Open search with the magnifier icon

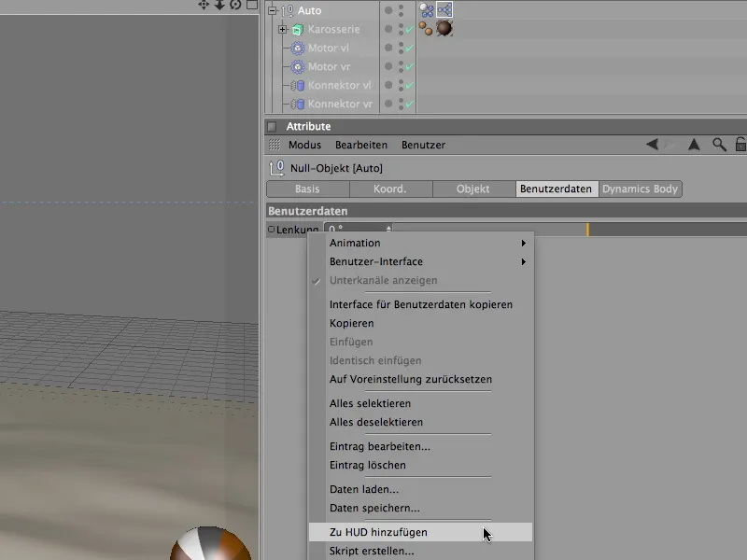[x=719, y=145]
